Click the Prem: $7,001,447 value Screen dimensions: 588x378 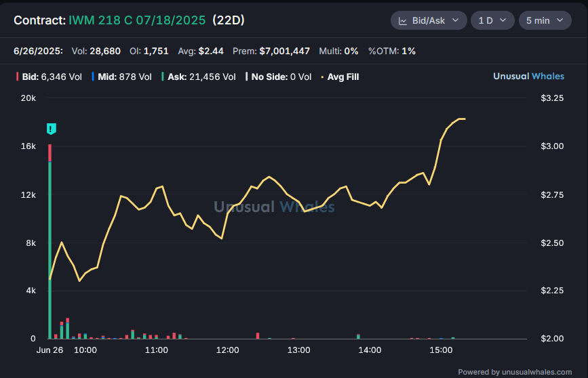click(x=271, y=51)
